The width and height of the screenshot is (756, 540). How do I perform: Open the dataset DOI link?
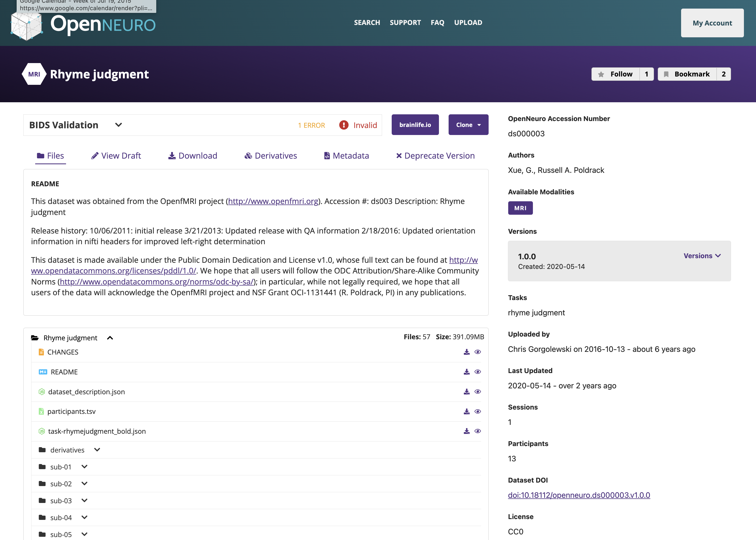[x=579, y=495]
